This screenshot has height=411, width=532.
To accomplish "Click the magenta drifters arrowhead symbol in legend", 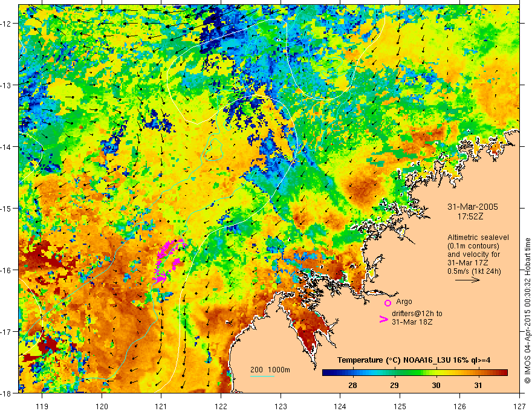I will tap(383, 319).
